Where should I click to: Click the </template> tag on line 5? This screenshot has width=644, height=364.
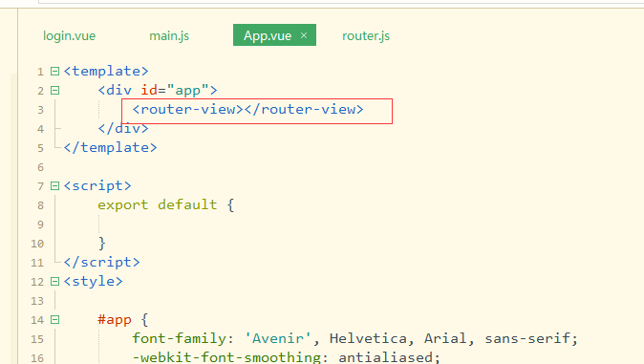(x=111, y=147)
